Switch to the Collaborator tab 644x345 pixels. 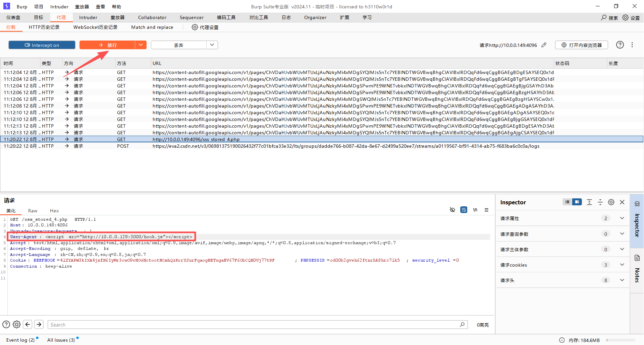coord(152,17)
